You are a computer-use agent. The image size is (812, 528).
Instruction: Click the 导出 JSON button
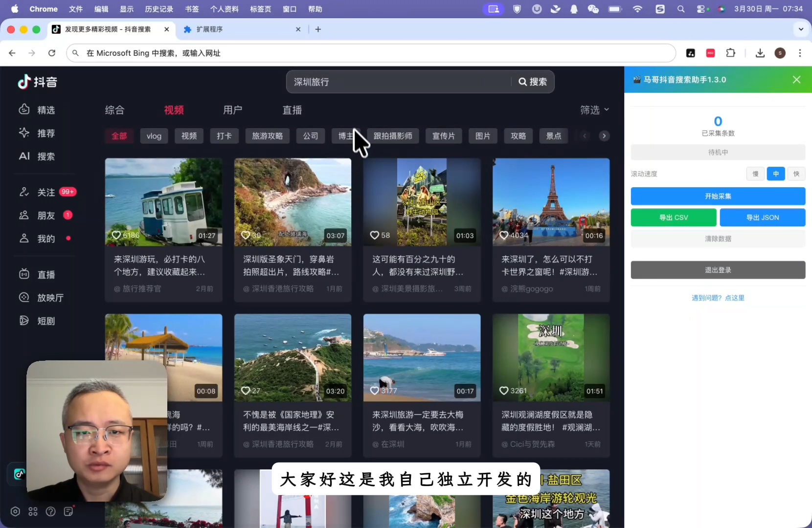click(x=763, y=218)
